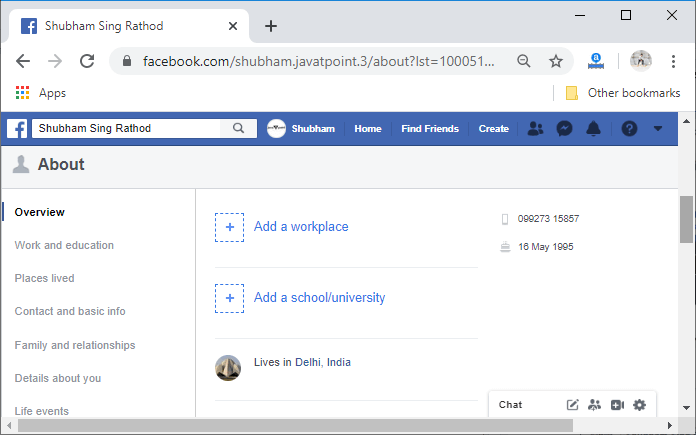
Task: Open Find Friends in navbar
Action: point(430,129)
